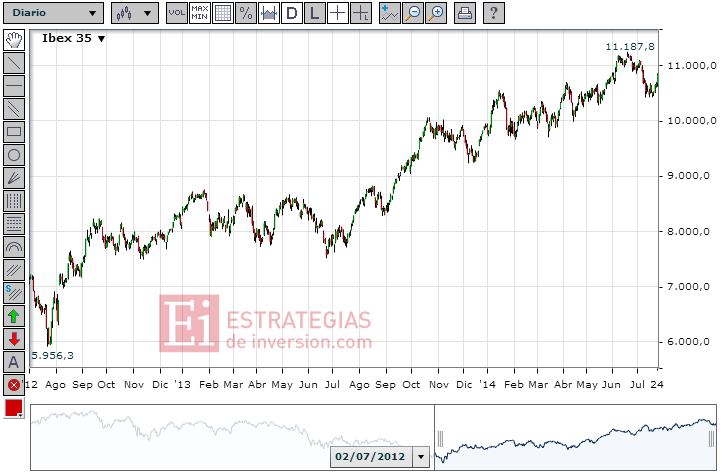Grab the right range slider handle

[712, 439]
